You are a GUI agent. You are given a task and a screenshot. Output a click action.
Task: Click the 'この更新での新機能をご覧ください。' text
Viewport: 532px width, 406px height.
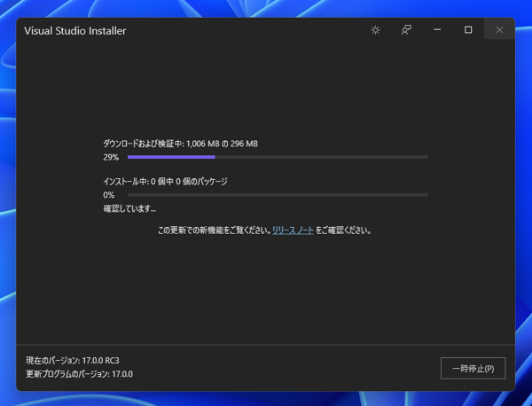click(x=215, y=230)
